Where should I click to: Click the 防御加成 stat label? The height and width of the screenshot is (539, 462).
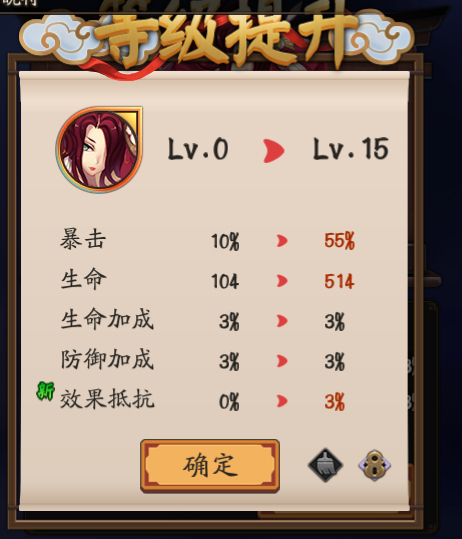107,359
